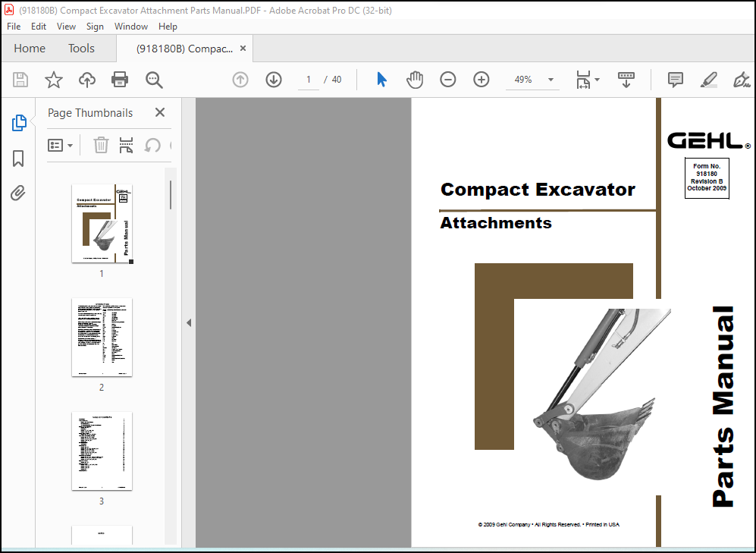
Task: Select the Highlight text pen tool
Action: (709, 80)
